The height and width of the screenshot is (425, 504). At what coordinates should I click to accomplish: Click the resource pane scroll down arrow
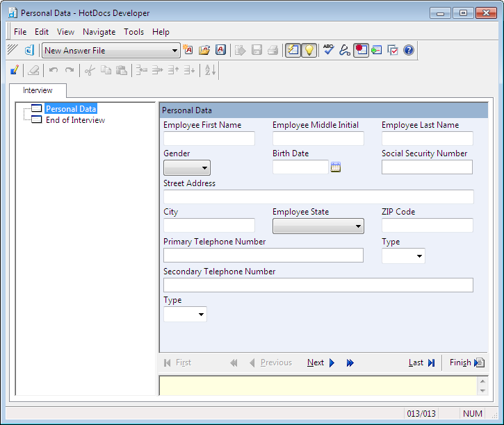point(482,391)
